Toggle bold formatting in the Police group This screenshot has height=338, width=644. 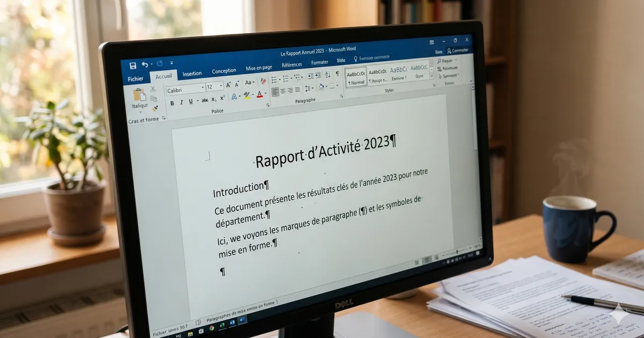click(172, 102)
